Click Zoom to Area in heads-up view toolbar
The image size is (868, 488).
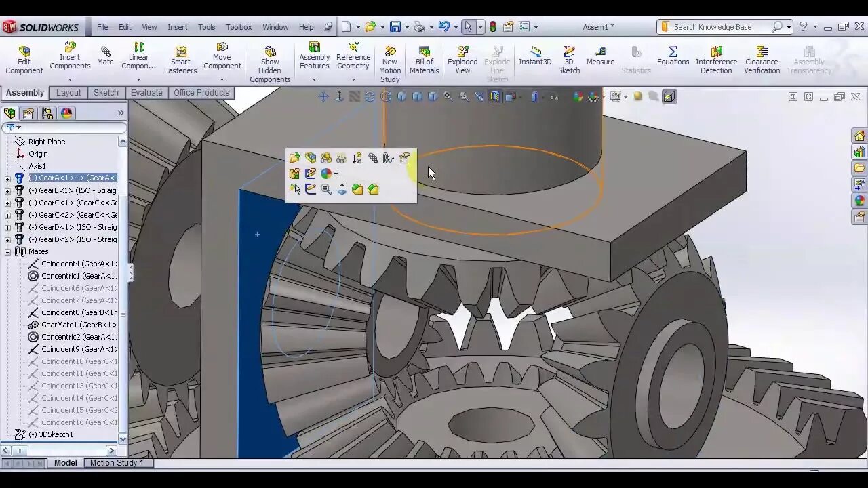464,97
